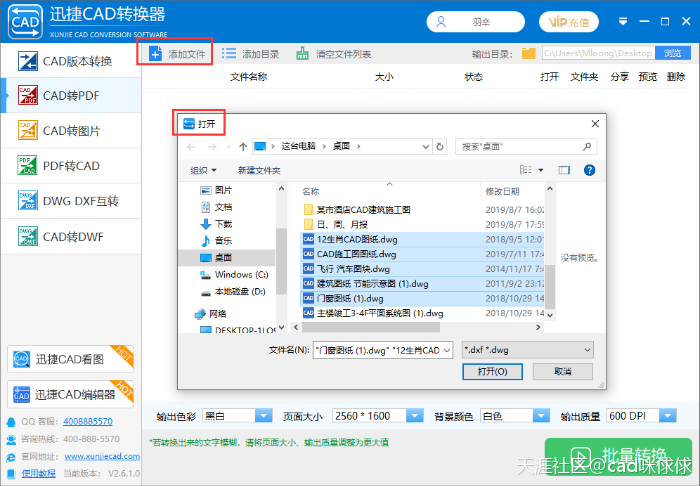Open the *.dxf *.dwg file type dropdown

(x=528, y=350)
